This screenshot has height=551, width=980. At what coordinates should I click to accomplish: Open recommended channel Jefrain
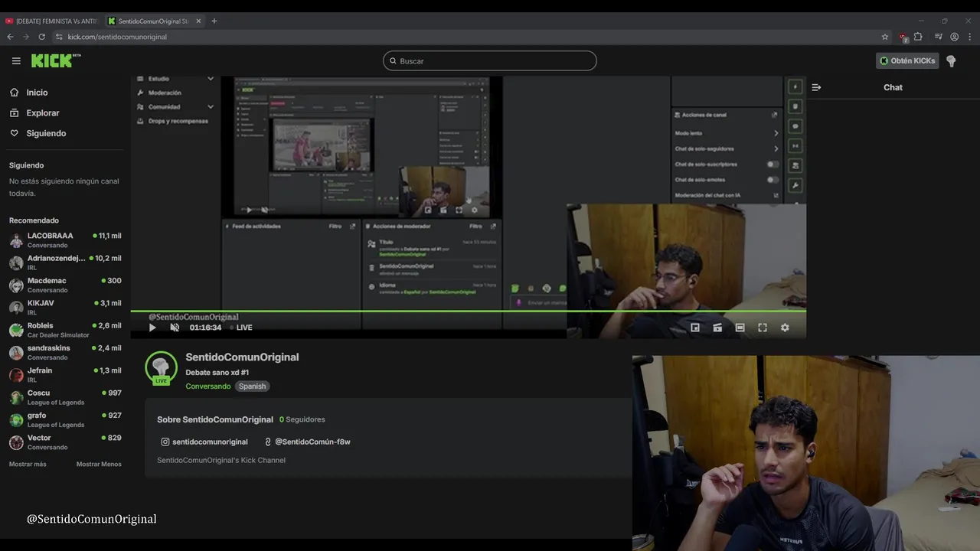point(65,375)
